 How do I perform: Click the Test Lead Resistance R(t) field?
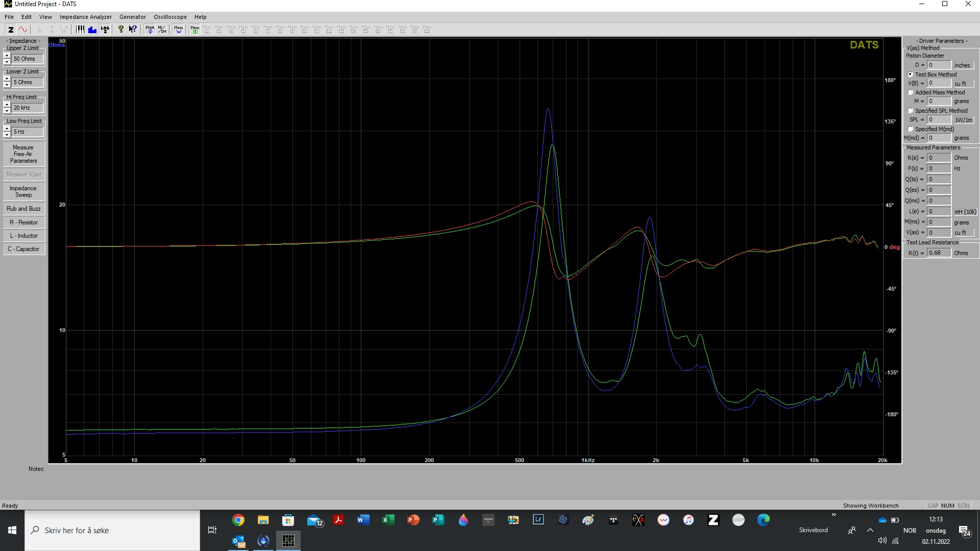click(x=938, y=253)
